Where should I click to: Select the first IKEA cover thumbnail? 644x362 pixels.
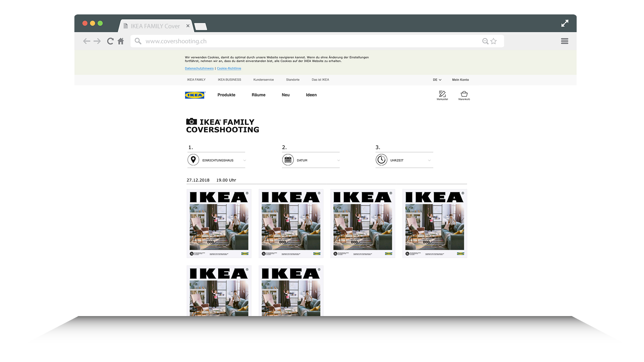219,223
